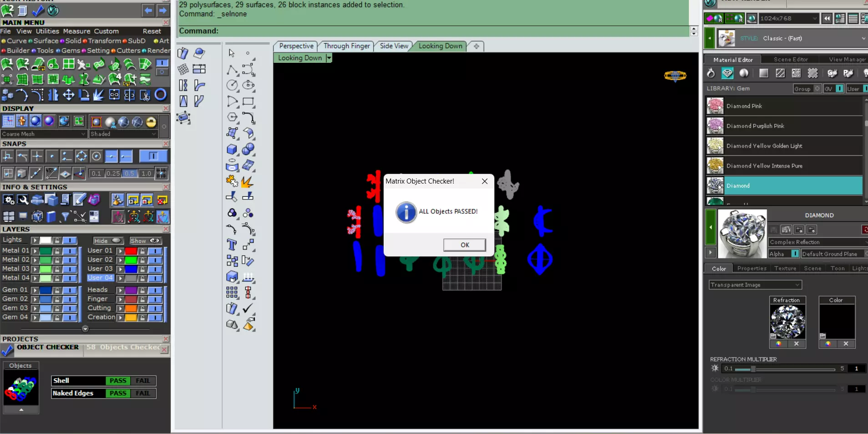Screen dimensions: 868x434
Task: Switch to the Side View tab
Action: (394, 46)
